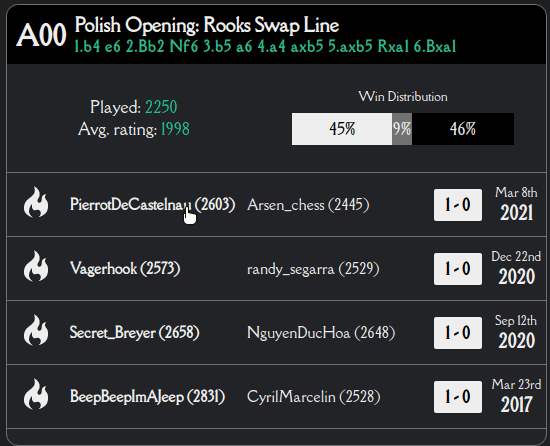
Task: Click black 46% win distribution segment
Action: click(463, 129)
